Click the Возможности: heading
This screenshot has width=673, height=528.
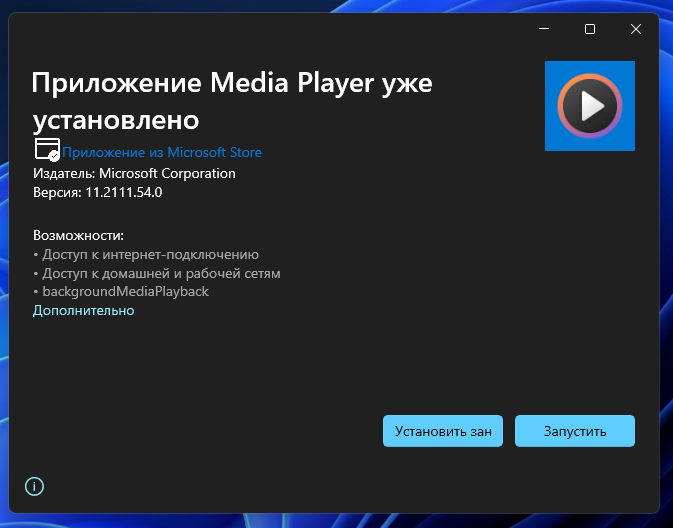79,235
